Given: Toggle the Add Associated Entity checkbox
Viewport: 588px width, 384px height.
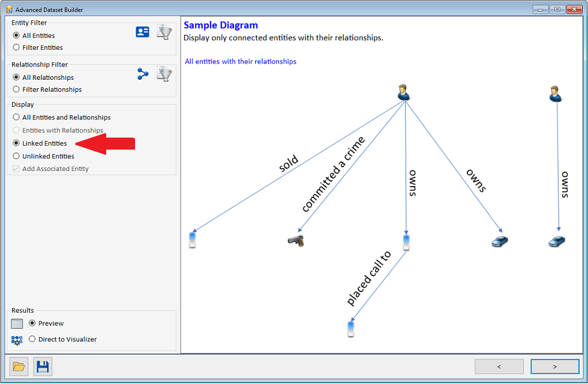Looking at the screenshot, I should coord(17,169).
